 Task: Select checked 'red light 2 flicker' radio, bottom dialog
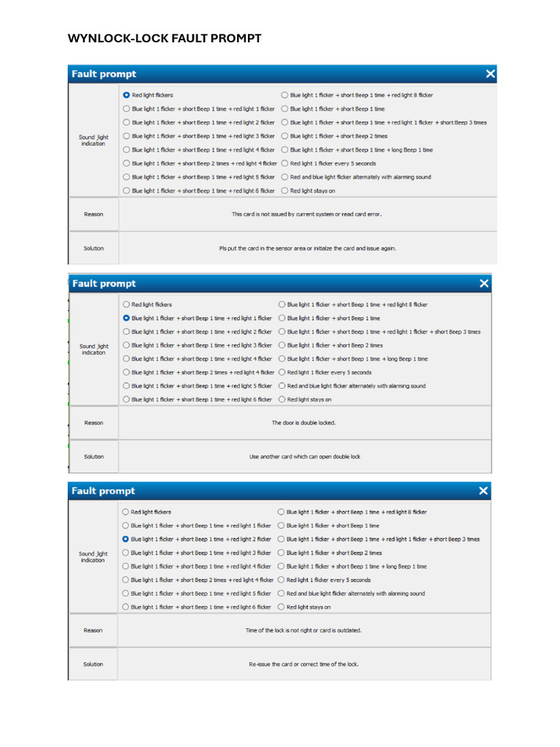(x=125, y=539)
